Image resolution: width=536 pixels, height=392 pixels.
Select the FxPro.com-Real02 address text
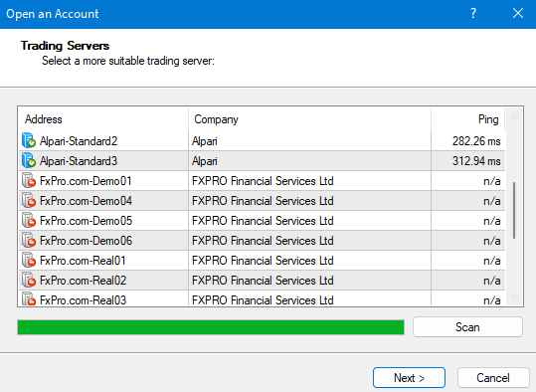click(x=84, y=281)
